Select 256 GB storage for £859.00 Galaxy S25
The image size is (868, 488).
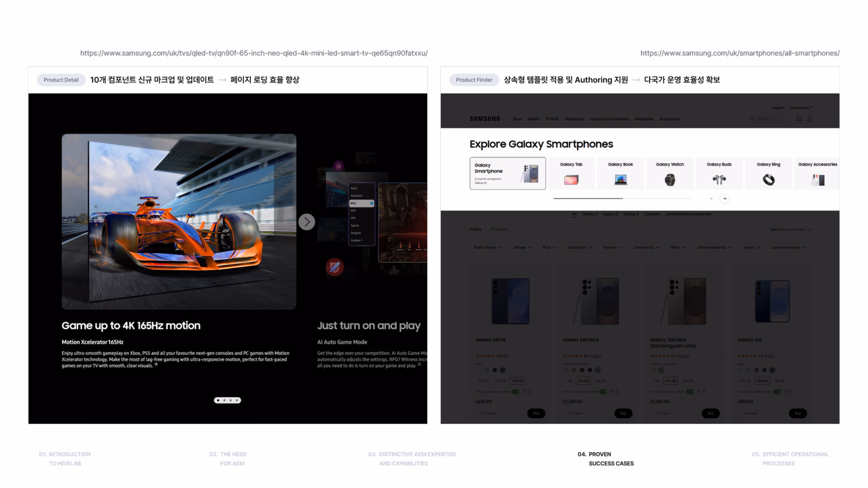click(x=762, y=381)
